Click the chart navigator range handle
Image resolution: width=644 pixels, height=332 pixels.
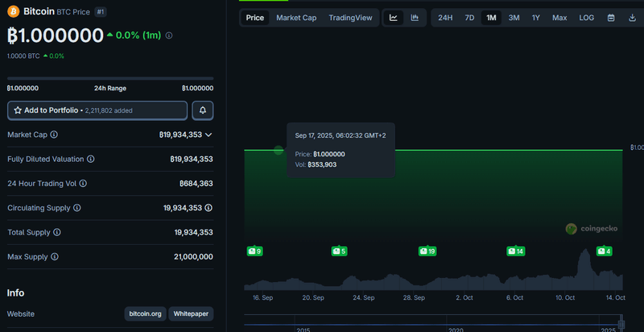point(621,324)
